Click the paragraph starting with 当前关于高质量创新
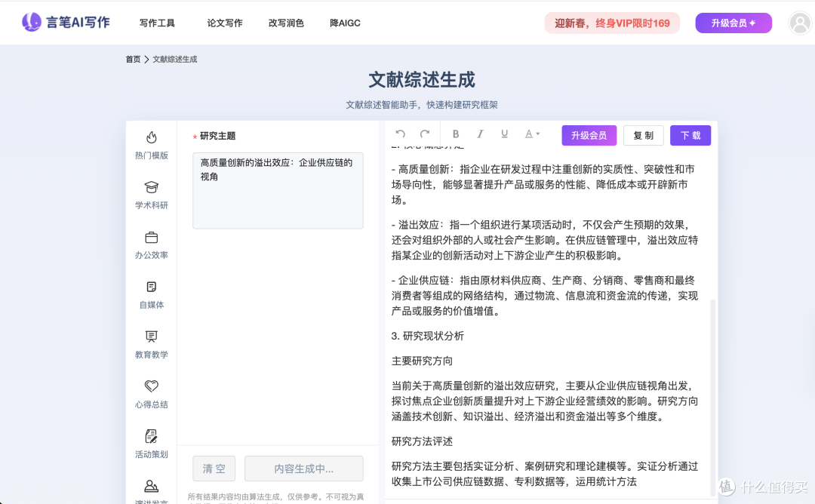The height and width of the screenshot is (504, 815). point(544,401)
